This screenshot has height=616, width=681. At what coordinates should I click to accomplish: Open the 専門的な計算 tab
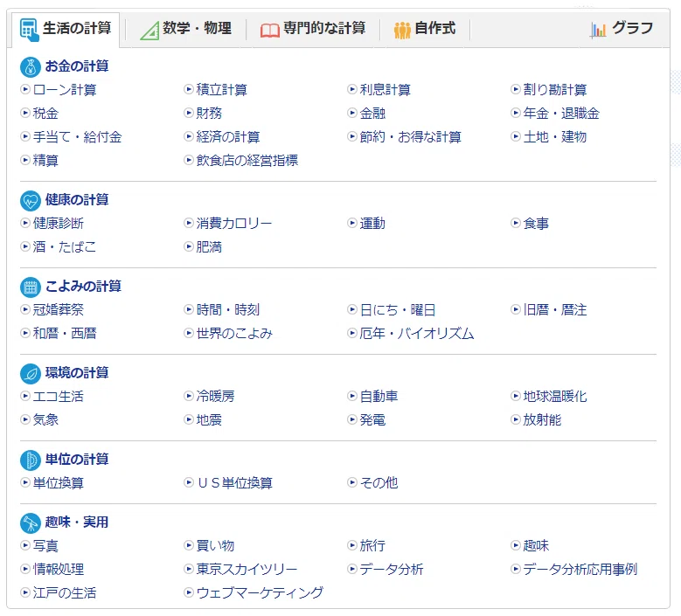tap(313, 30)
